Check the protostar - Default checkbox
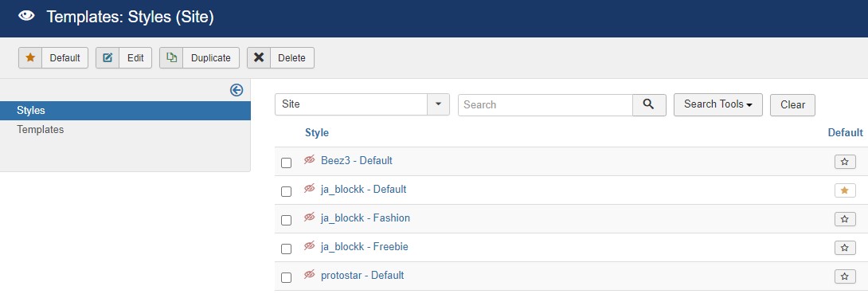Image resolution: width=868 pixels, height=294 pixels. pos(286,278)
